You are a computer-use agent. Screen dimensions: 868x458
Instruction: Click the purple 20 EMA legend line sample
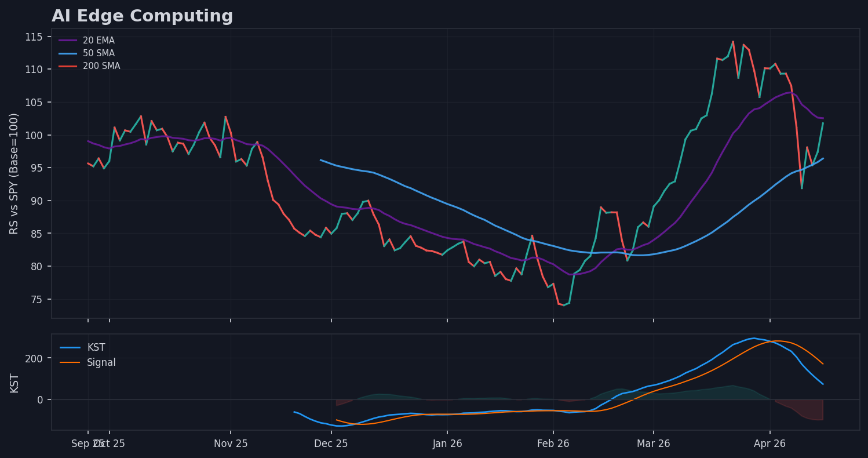pos(68,41)
